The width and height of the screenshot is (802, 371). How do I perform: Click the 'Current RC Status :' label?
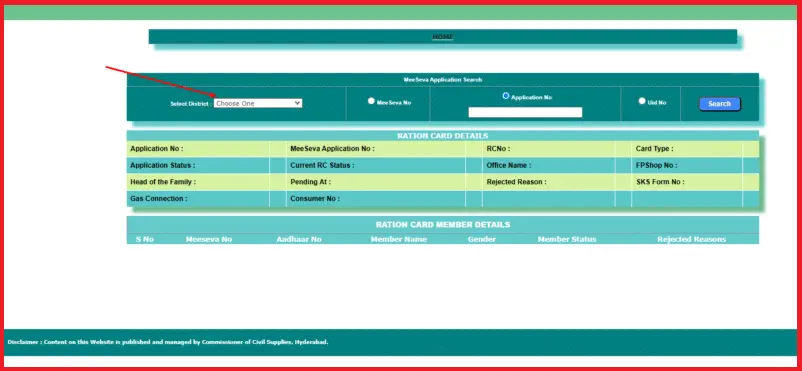pyautogui.click(x=322, y=166)
